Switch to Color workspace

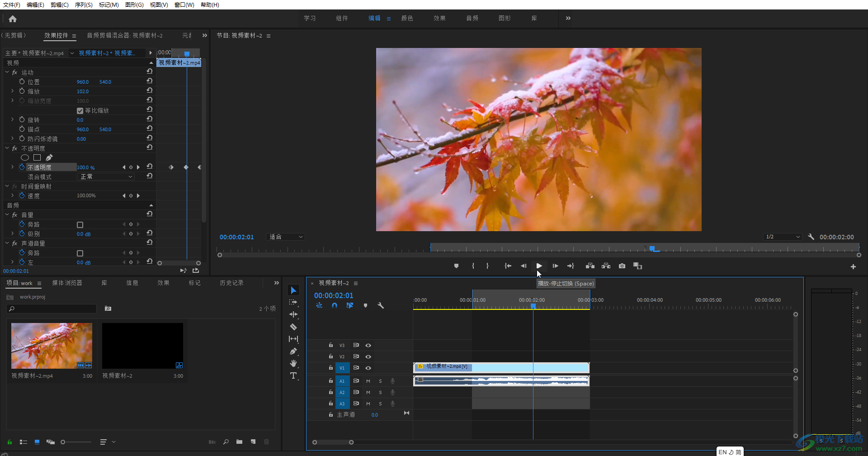pos(407,18)
